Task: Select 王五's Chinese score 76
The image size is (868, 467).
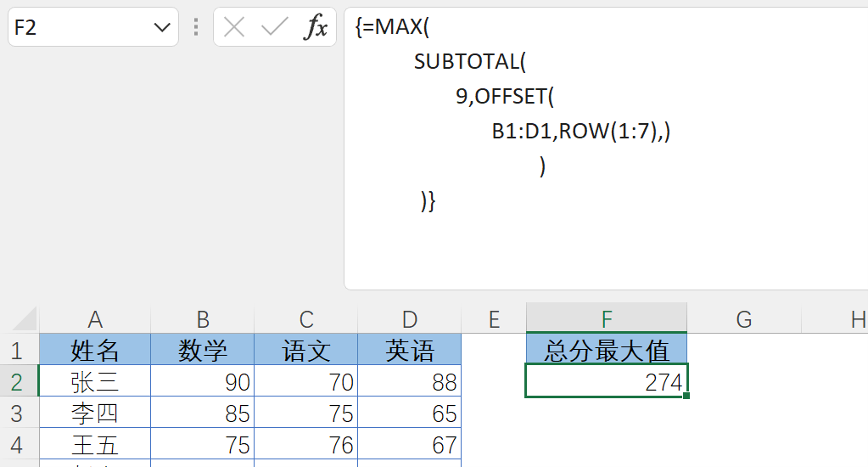Action: (x=306, y=444)
